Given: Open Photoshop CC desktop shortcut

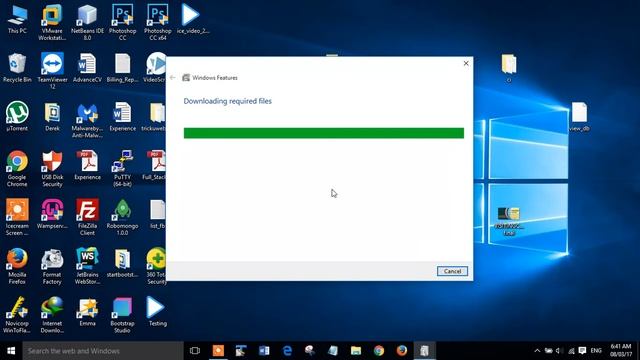Looking at the screenshot, I should click(122, 22).
